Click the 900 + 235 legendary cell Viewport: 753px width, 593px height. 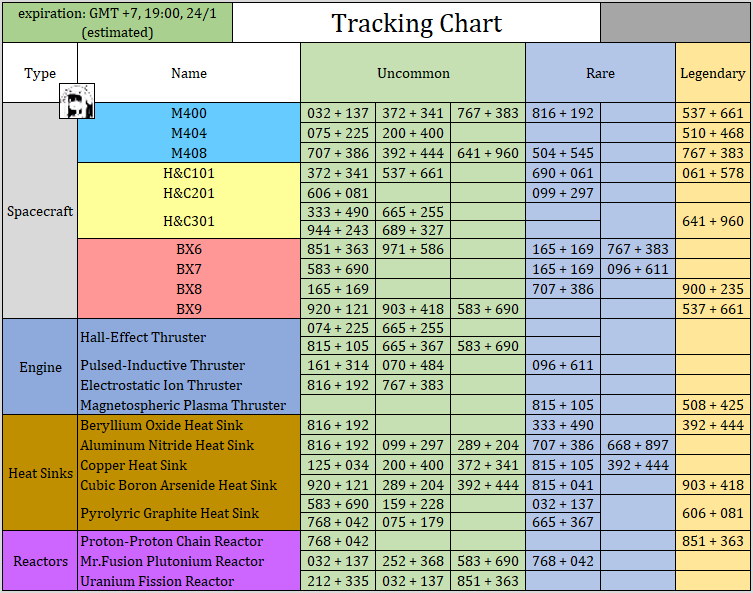pos(712,289)
